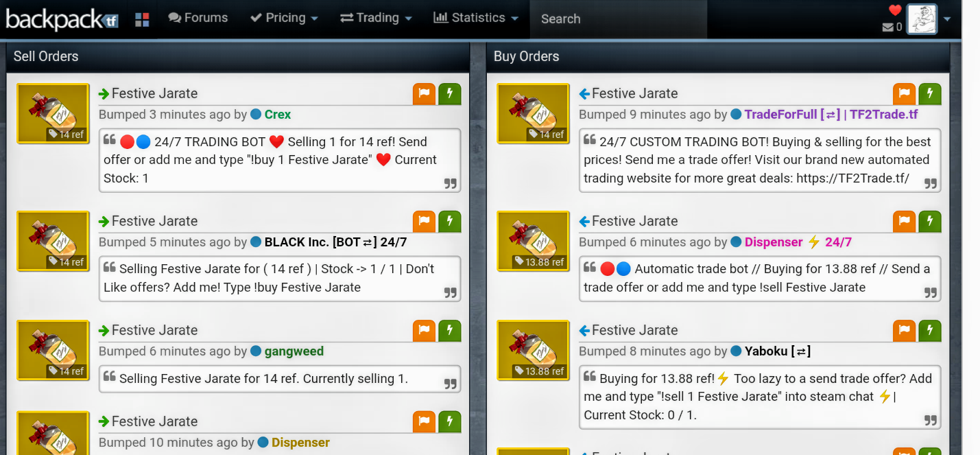Viewport: 980px width, 455px height.
Task: Click lightning button on Dispenser 24/7 buy order
Action: [930, 222]
